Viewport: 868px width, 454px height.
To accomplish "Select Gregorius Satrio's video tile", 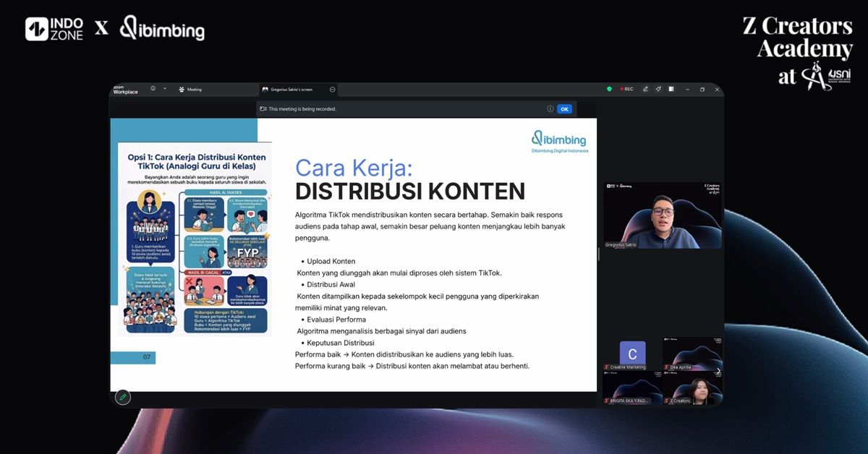I will point(663,215).
